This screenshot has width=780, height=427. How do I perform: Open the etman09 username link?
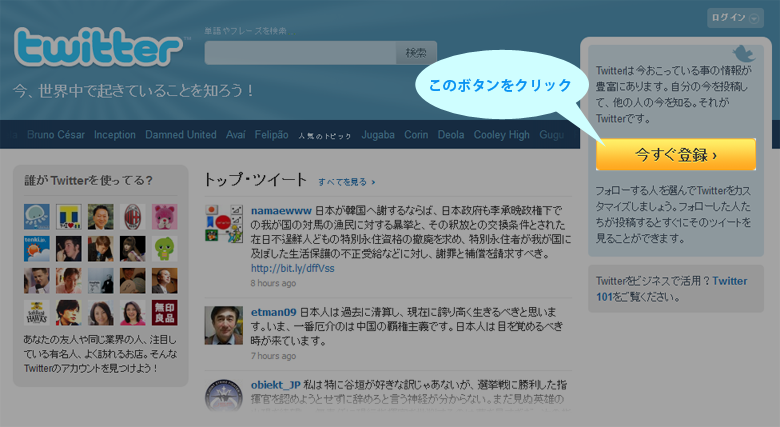point(274,312)
